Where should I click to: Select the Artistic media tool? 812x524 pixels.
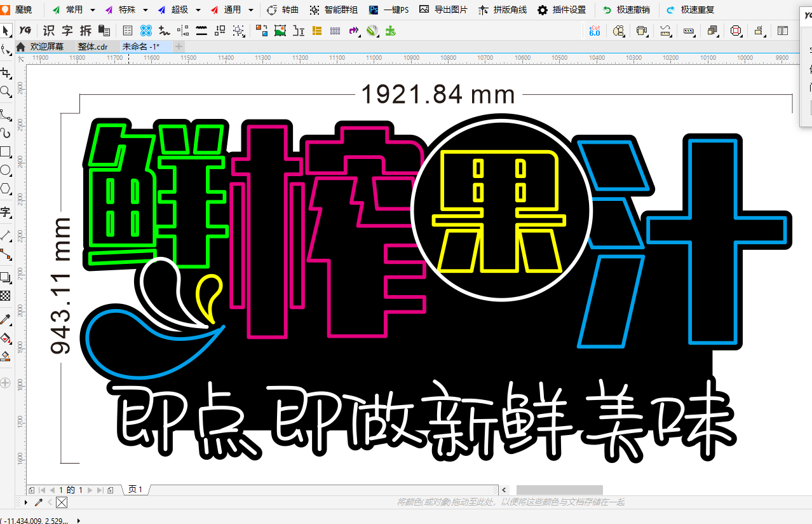coord(6,133)
